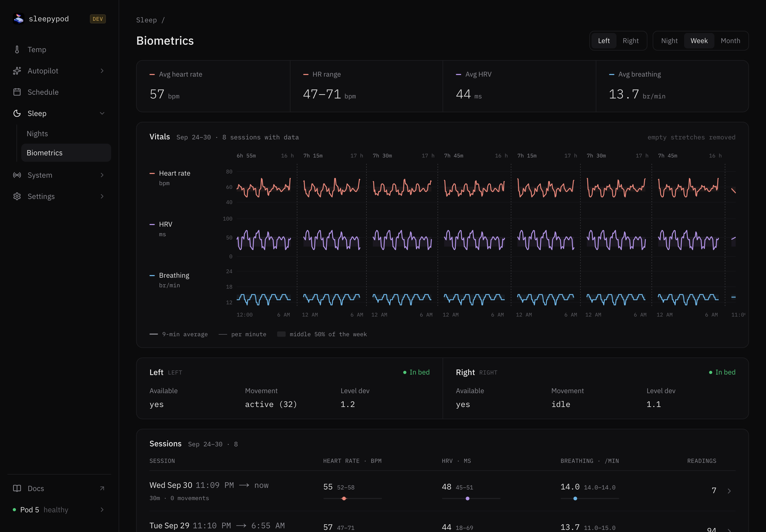Click the heart rate range dot for Sep 30
The image size is (766, 532).
[x=344, y=499]
